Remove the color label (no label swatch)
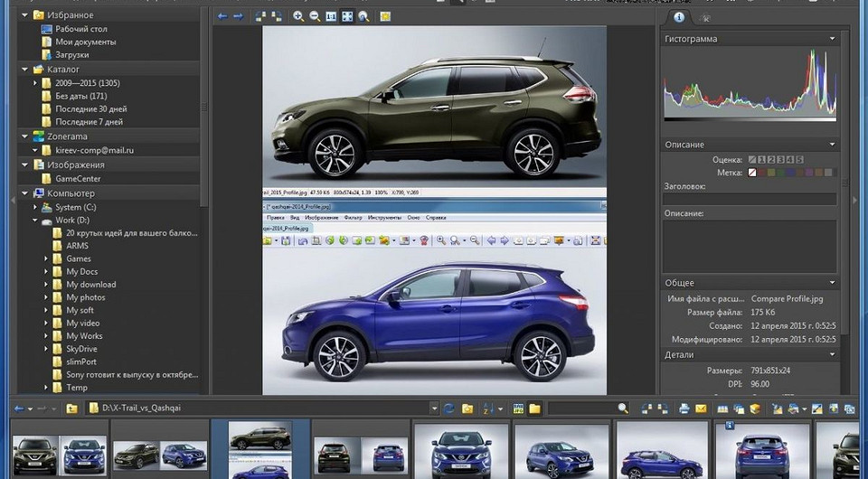868x479 pixels. tap(752, 173)
